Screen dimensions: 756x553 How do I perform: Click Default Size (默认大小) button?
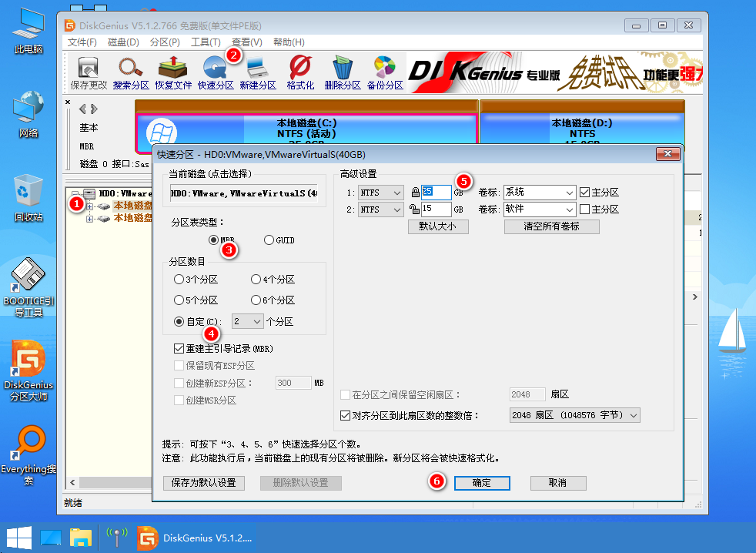point(438,226)
